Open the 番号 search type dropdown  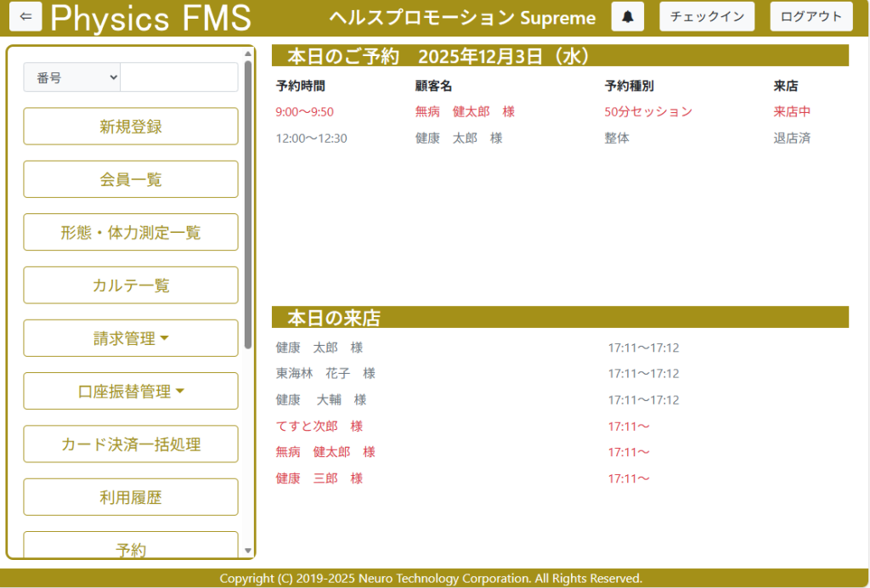coord(72,77)
